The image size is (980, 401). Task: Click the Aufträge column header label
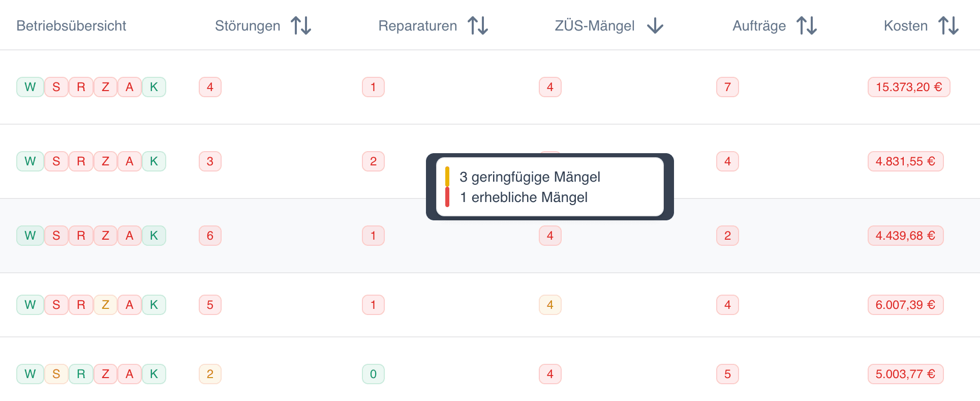[759, 26]
